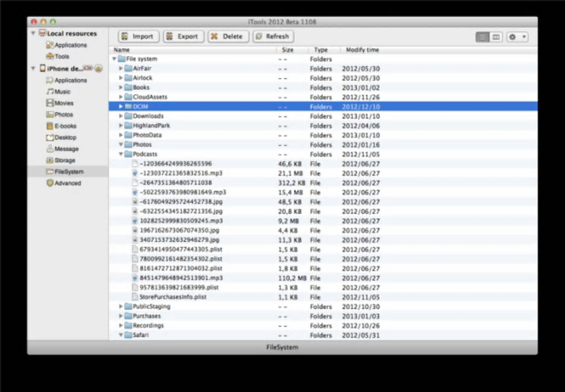The width and height of the screenshot is (565, 392).
Task: Collapse the Local resources section
Action: [33, 33]
